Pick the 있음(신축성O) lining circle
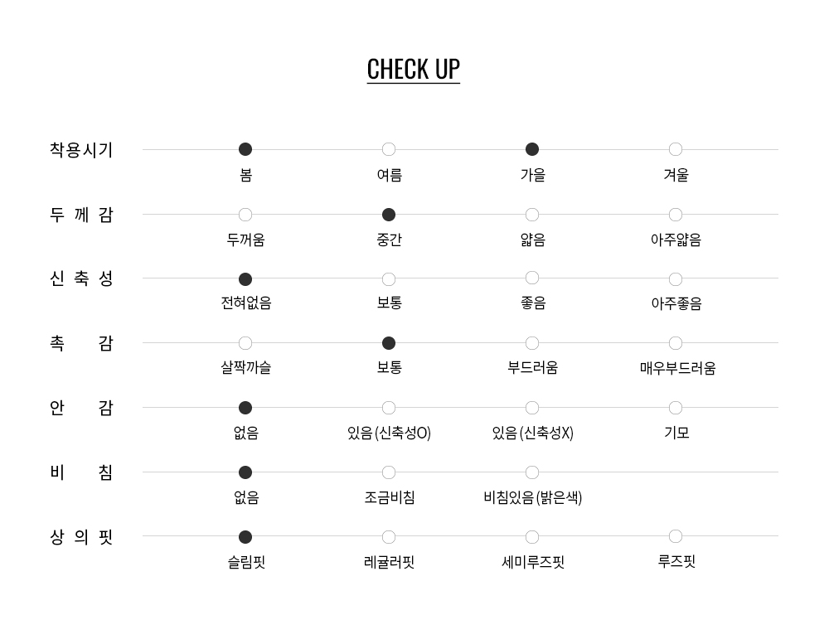This screenshot has height=644, width=829. (x=389, y=408)
